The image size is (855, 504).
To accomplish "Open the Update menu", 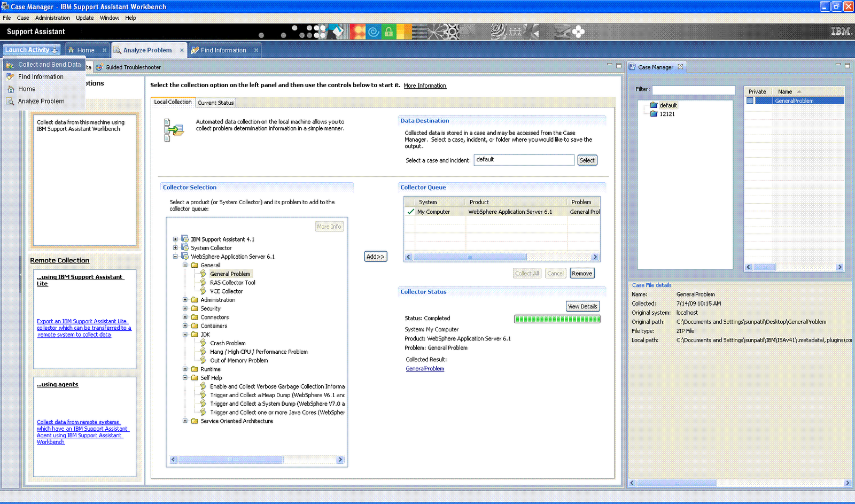I will coord(85,18).
